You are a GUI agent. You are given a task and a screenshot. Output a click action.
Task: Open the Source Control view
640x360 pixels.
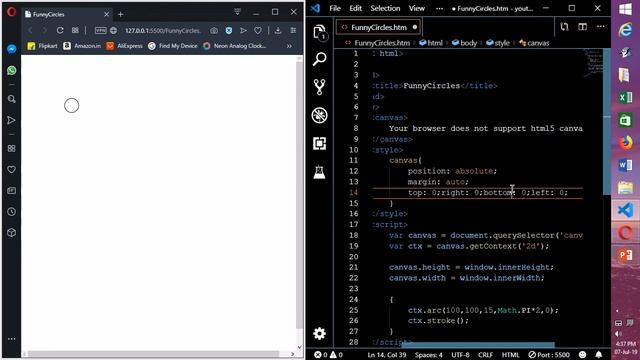pyautogui.click(x=320, y=87)
